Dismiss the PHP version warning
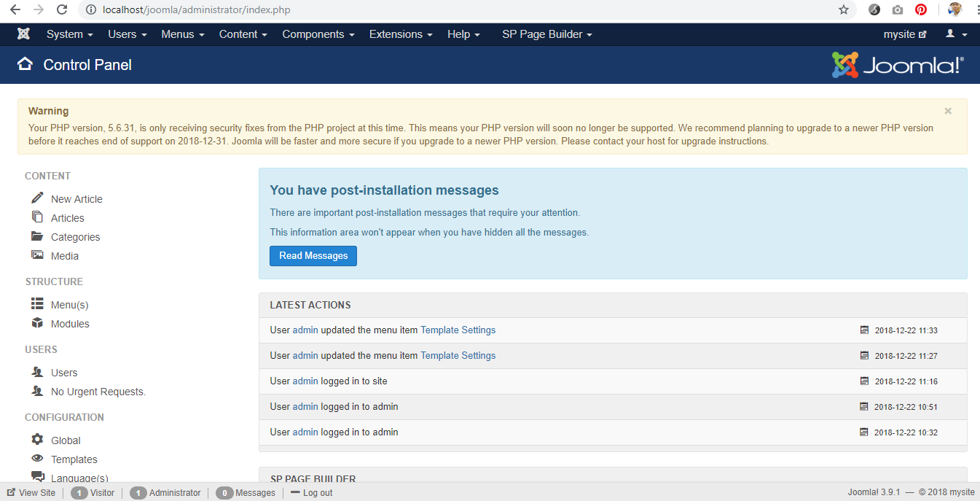This screenshot has width=980, height=501. tap(948, 112)
